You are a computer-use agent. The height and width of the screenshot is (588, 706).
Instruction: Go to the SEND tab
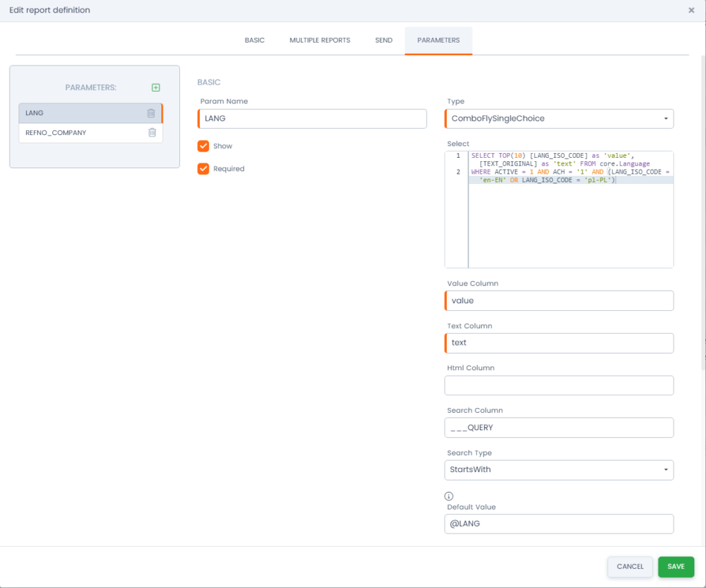coord(383,41)
